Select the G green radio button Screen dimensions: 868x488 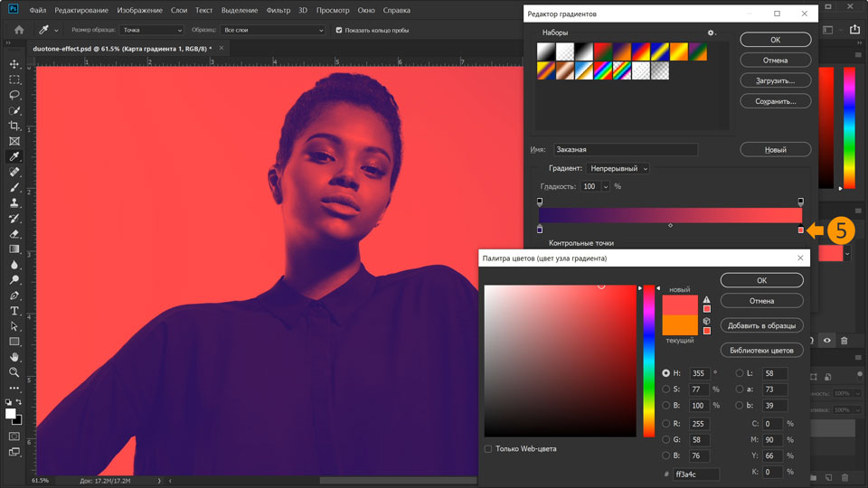tap(666, 440)
